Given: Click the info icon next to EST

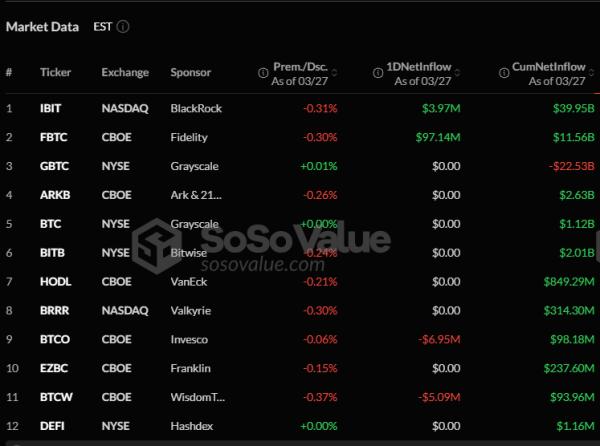Looking at the screenshot, I should (x=123, y=27).
